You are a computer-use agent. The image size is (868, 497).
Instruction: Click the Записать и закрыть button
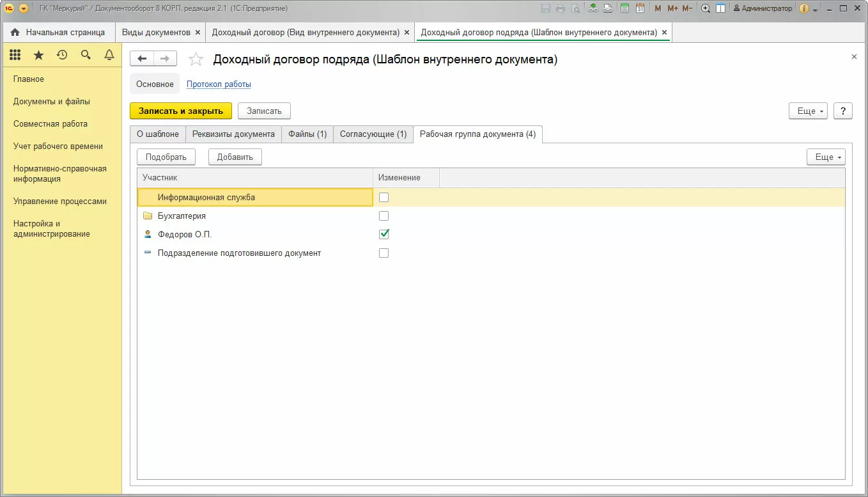coord(181,111)
